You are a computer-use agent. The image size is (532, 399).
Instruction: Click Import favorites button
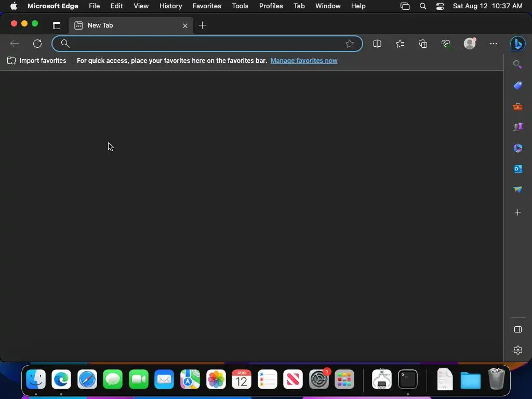point(37,61)
